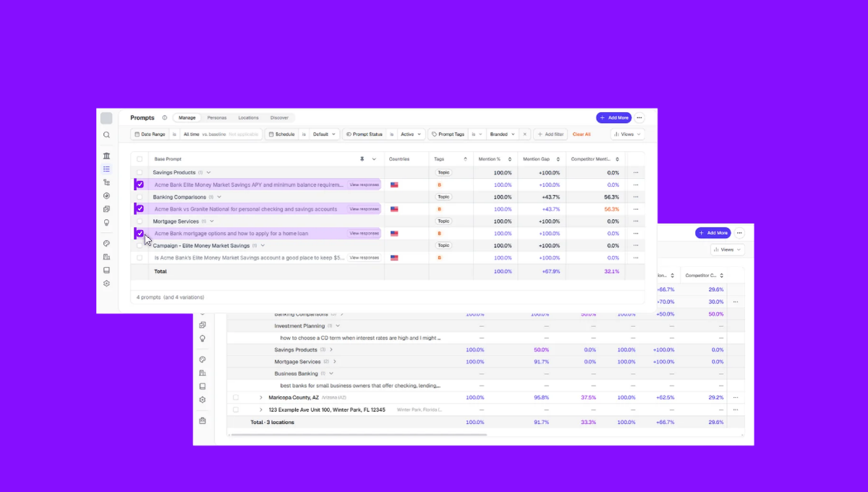
Task: Open the Schedule Default dropdown
Action: tap(325, 135)
